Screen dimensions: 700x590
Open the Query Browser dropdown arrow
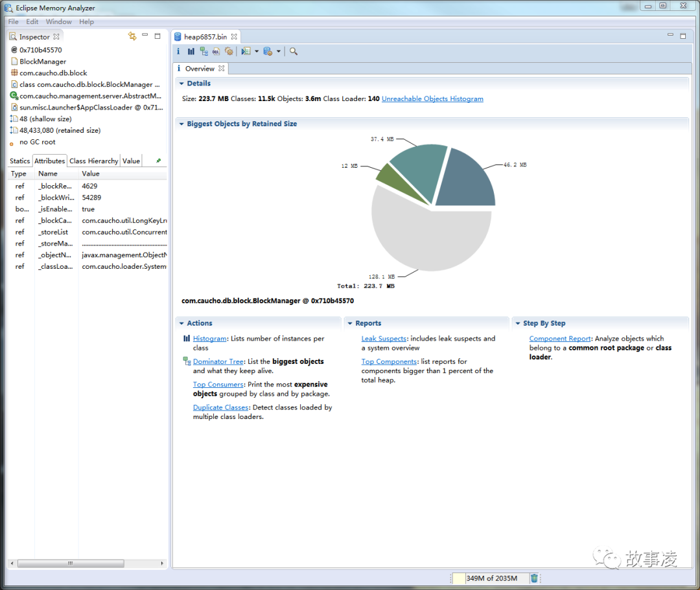[279, 51]
